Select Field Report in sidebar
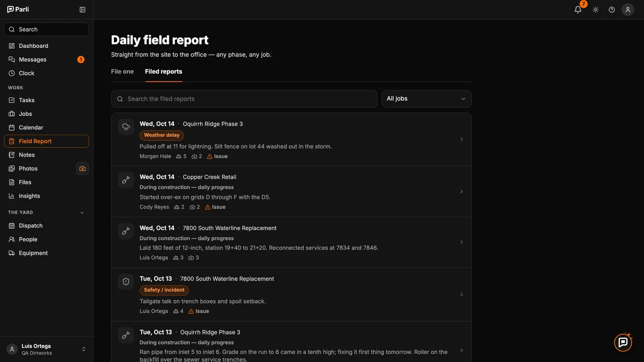 (x=46, y=141)
